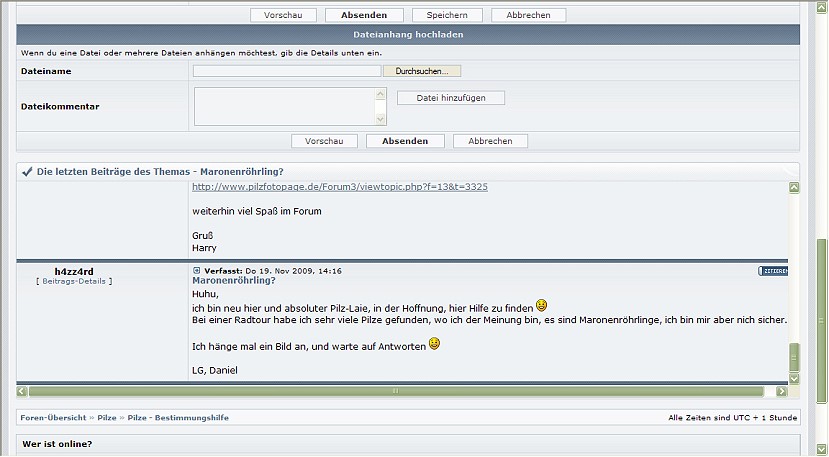The width and height of the screenshot is (829, 457).
Task: Click the upper Vorschau button
Action: (x=283, y=15)
